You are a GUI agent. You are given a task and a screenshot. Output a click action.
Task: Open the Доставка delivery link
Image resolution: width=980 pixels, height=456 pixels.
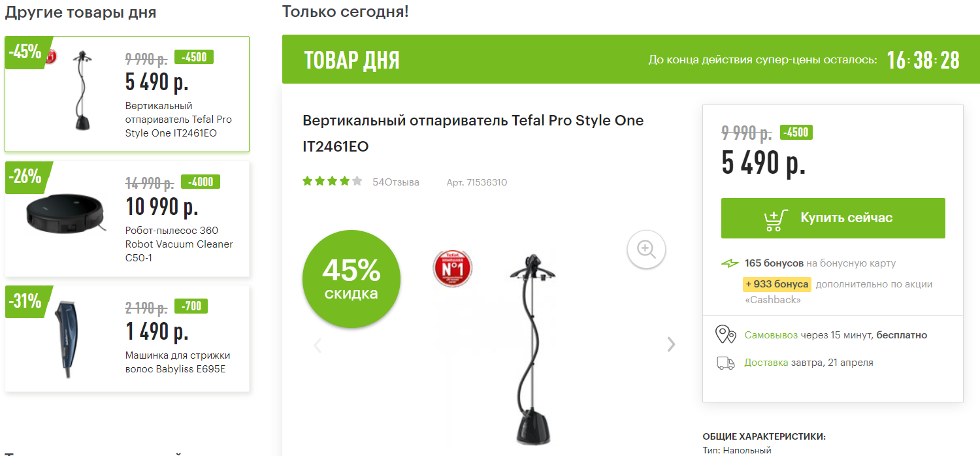point(766,363)
